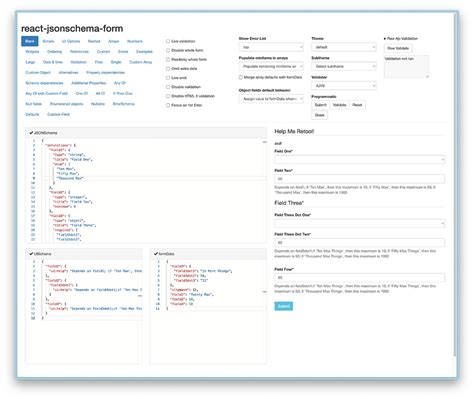Click the Raw Validate button
474x399 pixels.
[398, 48]
